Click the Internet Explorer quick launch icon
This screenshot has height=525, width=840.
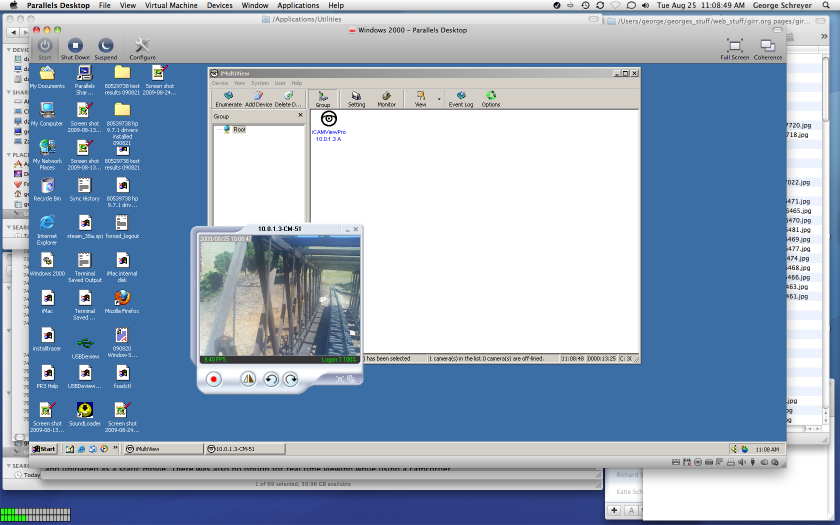pyautogui.click(x=81, y=449)
